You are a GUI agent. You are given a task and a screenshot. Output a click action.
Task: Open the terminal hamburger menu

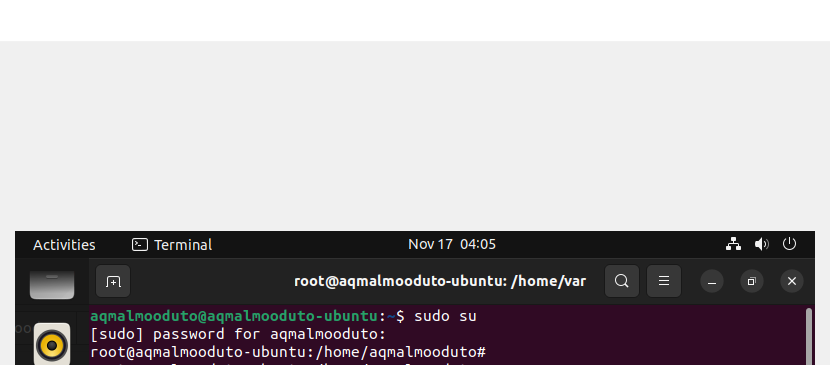[664, 281]
